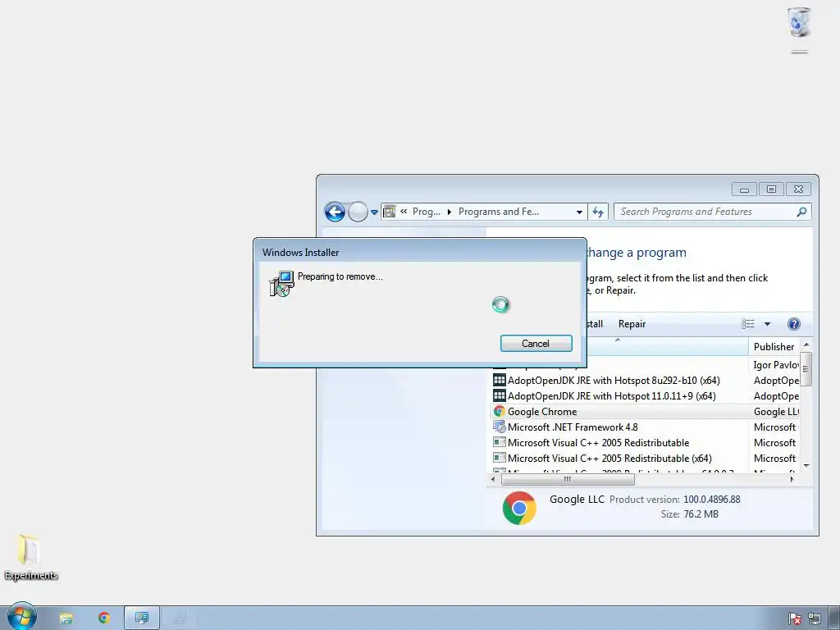Select AdoptOpenJDK JRE 8u292-b10 (x64) entry
This screenshot has height=630, width=840.
(614, 381)
